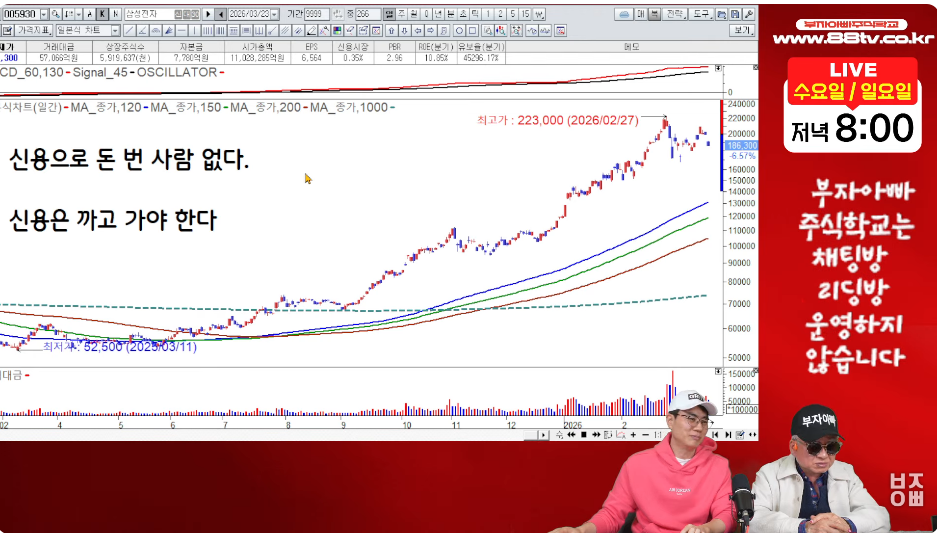
Task: Click the stock search magnifier icon
Action: 56,14
